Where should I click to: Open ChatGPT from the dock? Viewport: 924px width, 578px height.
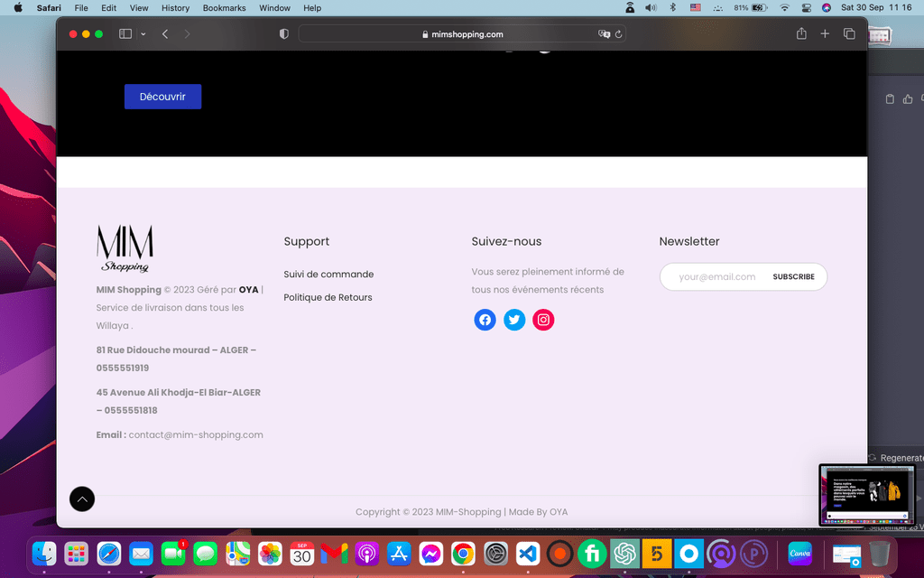pyautogui.click(x=624, y=554)
